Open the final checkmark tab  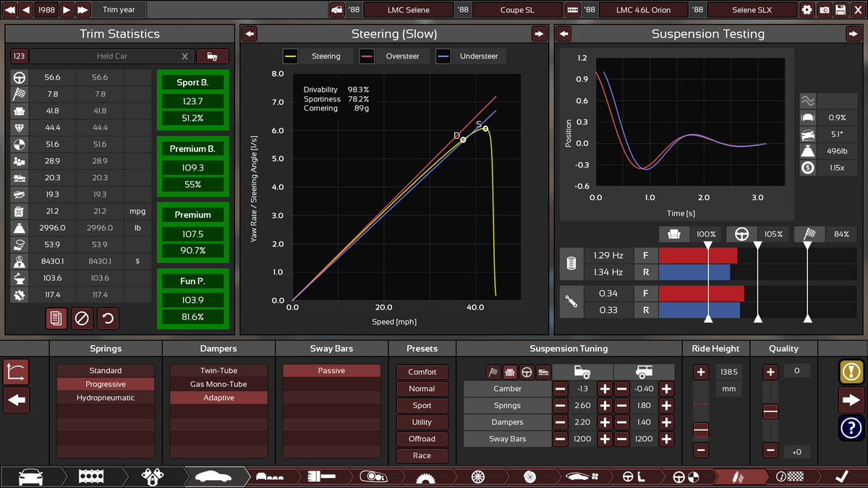(841, 477)
